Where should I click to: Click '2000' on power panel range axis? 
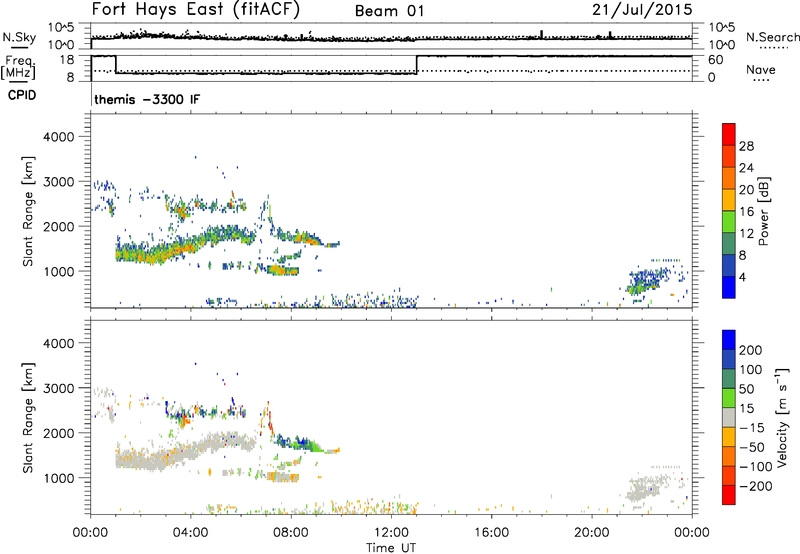(x=59, y=226)
